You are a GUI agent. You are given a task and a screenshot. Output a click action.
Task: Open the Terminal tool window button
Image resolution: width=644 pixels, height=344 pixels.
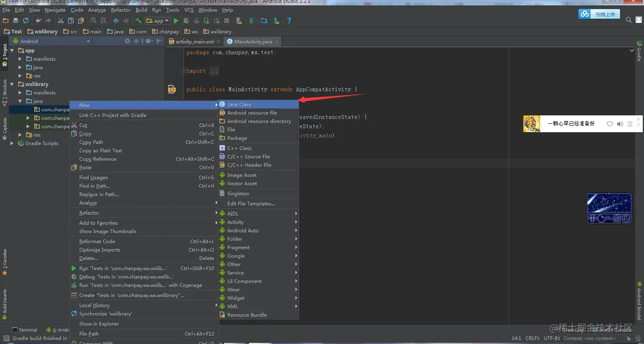(x=24, y=330)
